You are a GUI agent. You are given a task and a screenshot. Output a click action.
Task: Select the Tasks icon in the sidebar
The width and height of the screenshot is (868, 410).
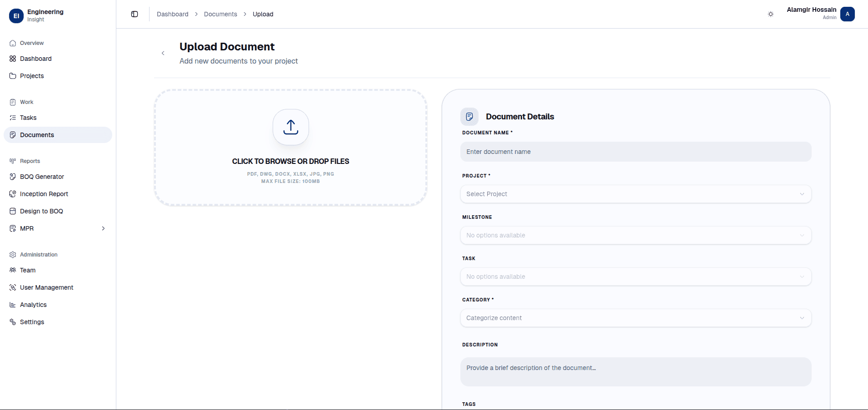tap(13, 118)
